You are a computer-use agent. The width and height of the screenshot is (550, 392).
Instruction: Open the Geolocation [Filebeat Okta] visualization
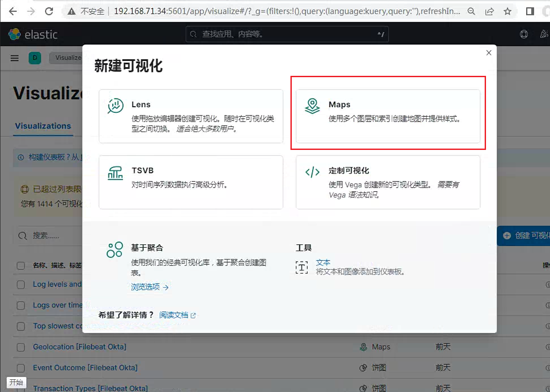79,347
